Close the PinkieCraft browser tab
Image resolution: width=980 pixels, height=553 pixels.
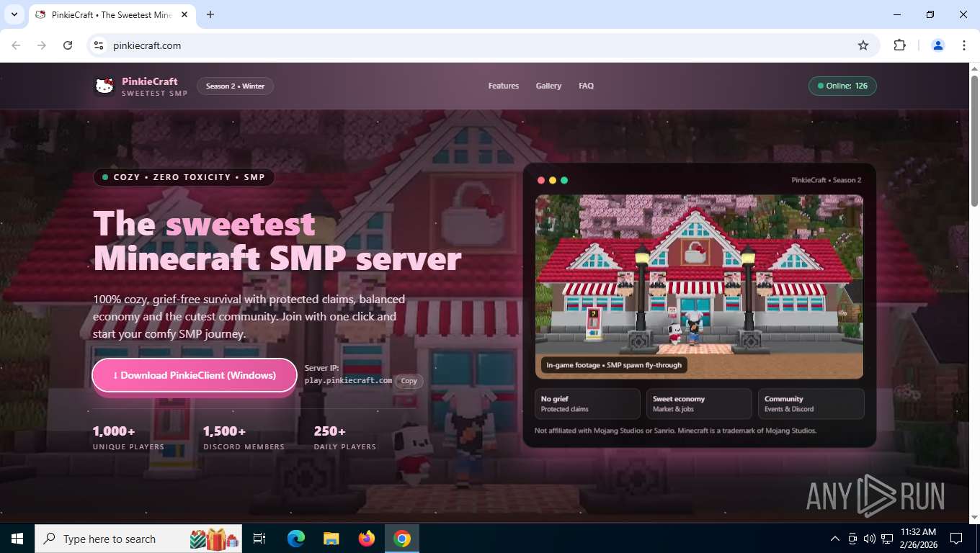point(186,14)
